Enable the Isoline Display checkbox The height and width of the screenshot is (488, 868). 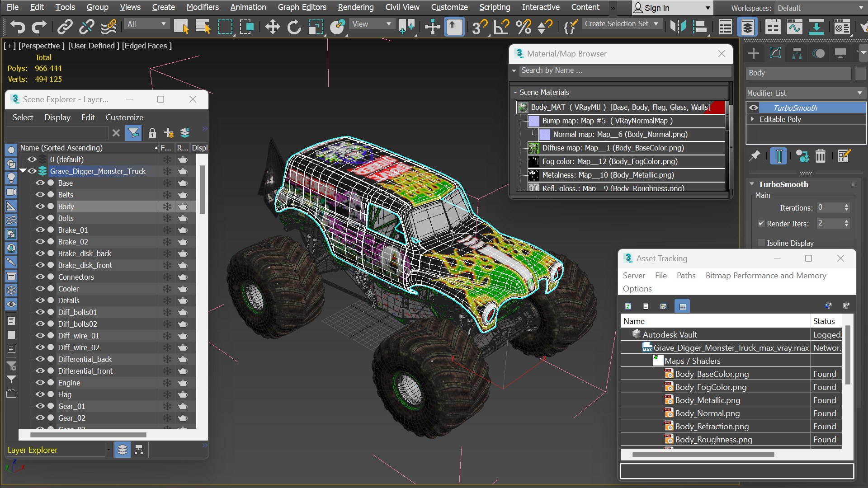761,243
